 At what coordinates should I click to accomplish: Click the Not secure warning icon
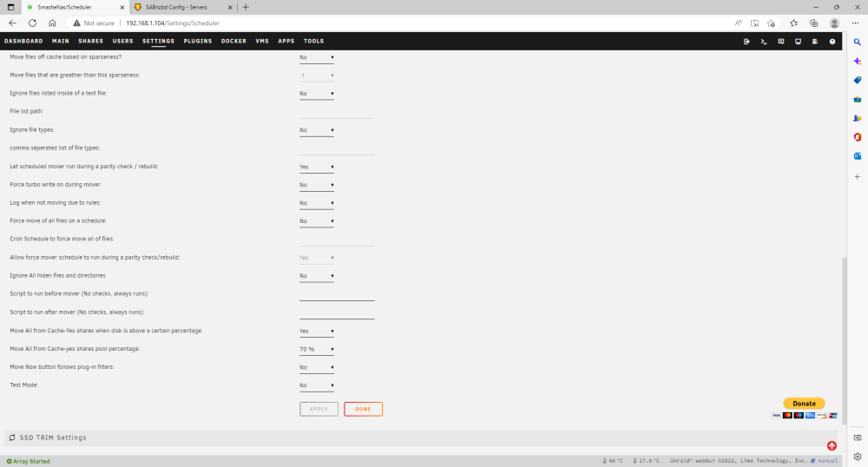point(76,23)
